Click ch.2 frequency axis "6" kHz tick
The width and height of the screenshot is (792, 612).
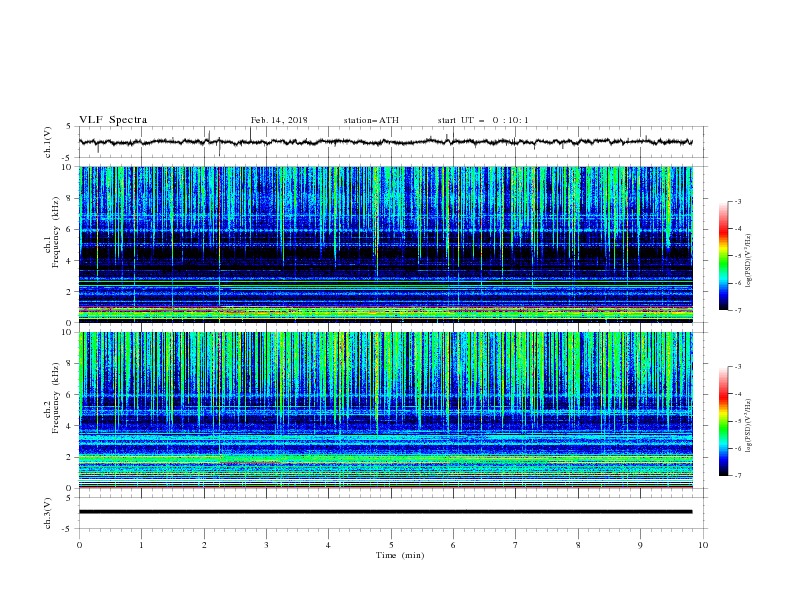71,395
